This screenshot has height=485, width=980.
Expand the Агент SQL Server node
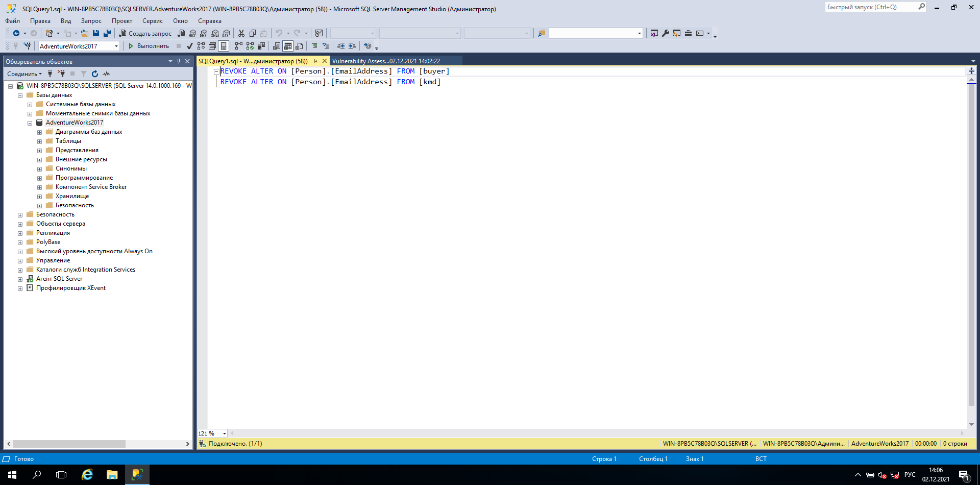pyautogui.click(x=20, y=279)
